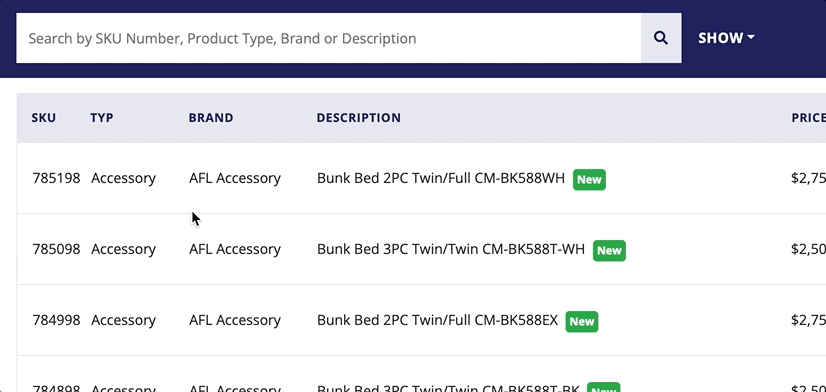Click Accessory type in the 785098 row
Image resolution: width=826 pixels, height=392 pixels.
pyautogui.click(x=123, y=249)
